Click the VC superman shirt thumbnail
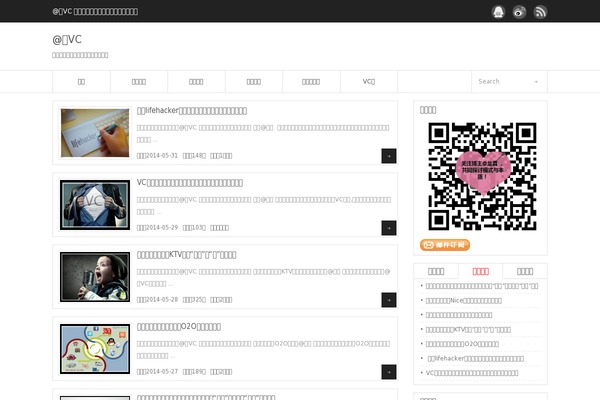The width and height of the screenshot is (600, 400). (95, 205)
